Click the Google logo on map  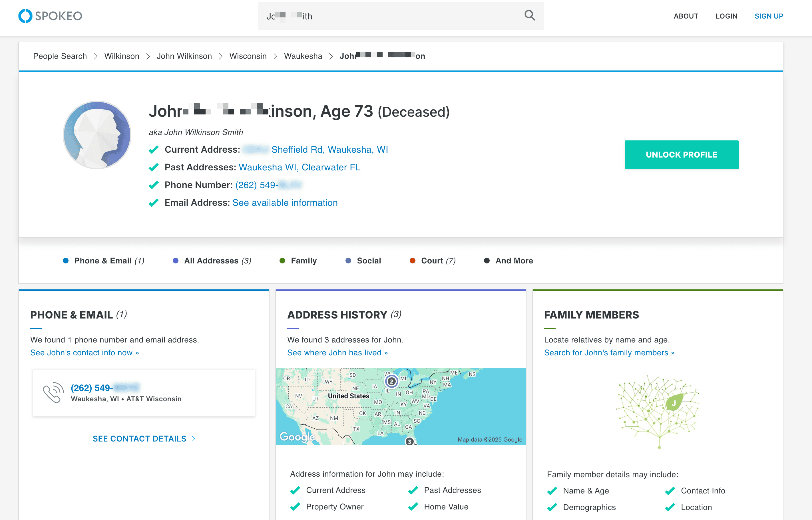[x=297, y=437]
